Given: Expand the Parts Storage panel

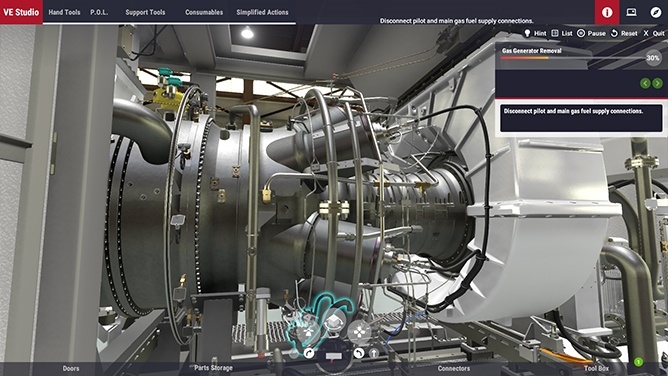Looking at the screenshot, I should pyautogui.click(x=213, y=368).
